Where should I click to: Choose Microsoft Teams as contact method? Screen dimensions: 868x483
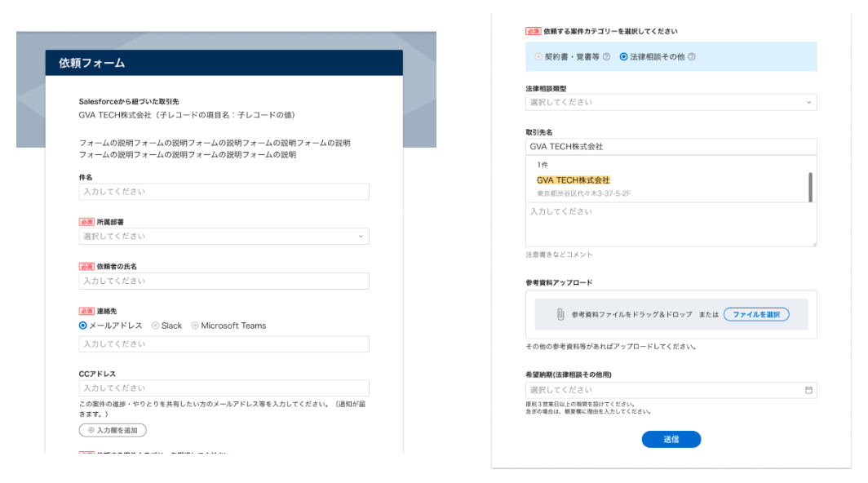click(x=195, y=326)
